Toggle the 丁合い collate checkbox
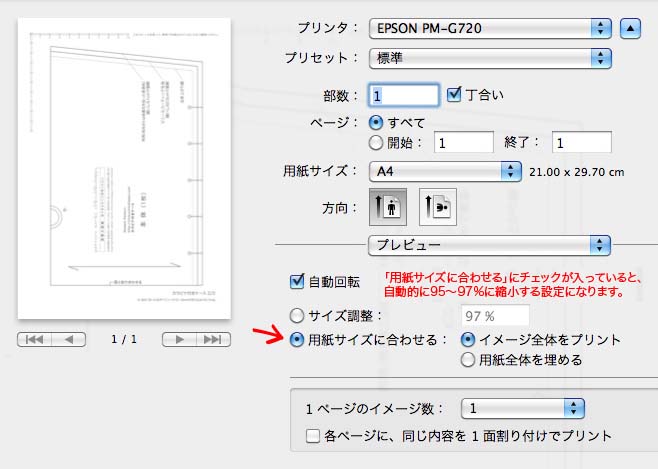 click(454, 95)
